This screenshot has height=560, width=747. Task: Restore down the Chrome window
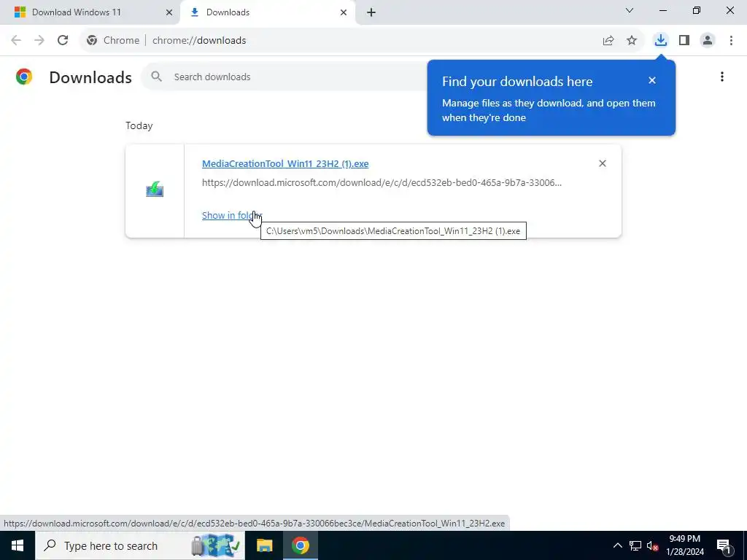[697, 10]
